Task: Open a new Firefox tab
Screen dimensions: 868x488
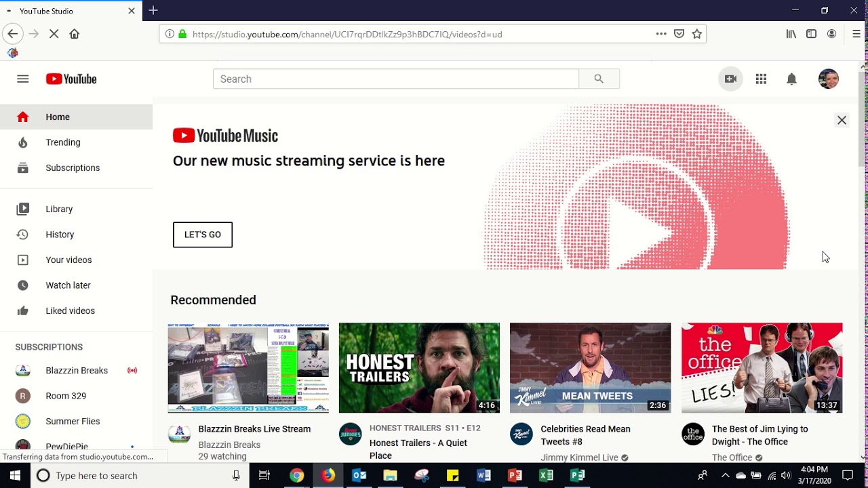Action: pos(153,10)
